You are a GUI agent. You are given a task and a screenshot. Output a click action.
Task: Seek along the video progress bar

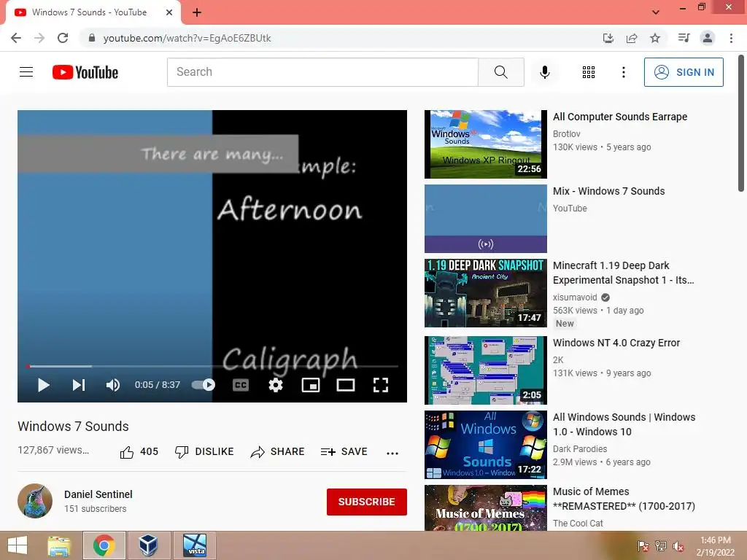pos(212,366)
